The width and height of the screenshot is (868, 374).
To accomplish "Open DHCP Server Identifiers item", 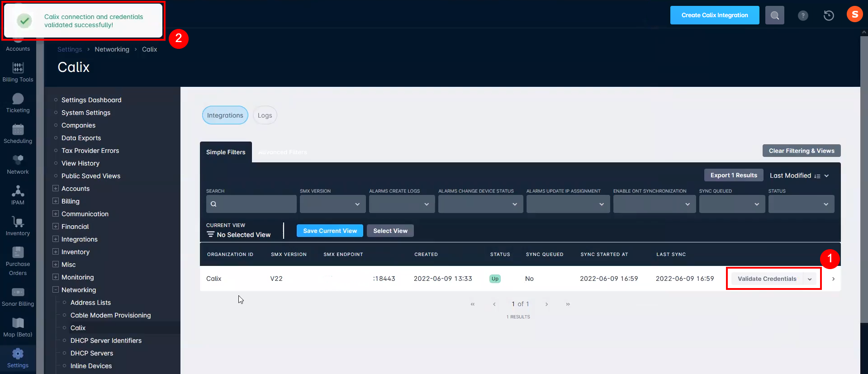I will pos(106,341).
